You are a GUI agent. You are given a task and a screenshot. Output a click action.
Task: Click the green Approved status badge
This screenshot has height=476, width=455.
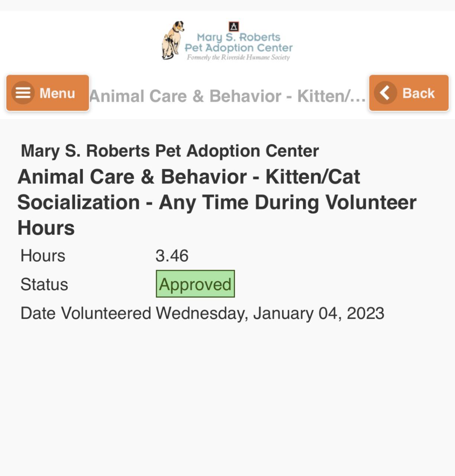(x=195, y=284)
